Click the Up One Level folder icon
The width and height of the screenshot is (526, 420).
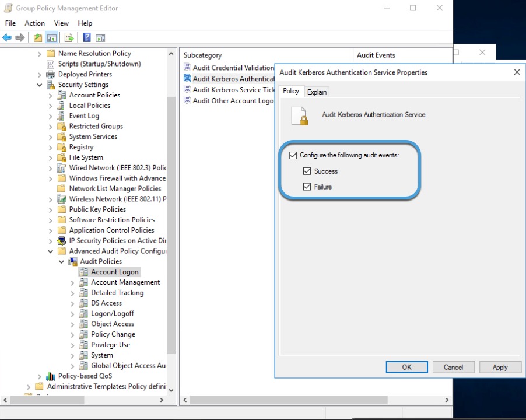pos(38,38)
